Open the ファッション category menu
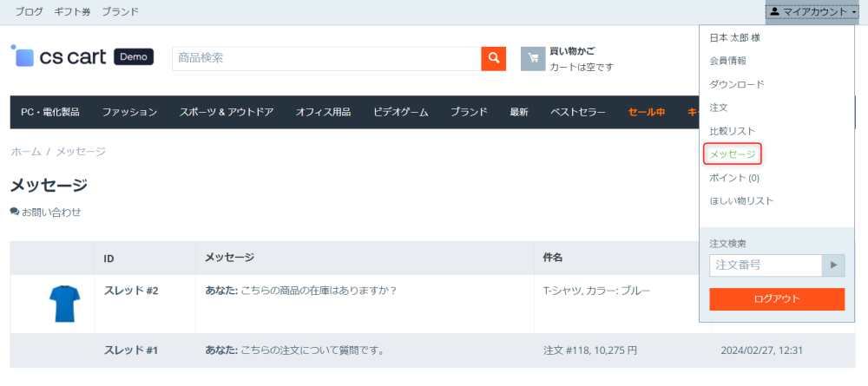Screen dimensions: 868x386 129,112
